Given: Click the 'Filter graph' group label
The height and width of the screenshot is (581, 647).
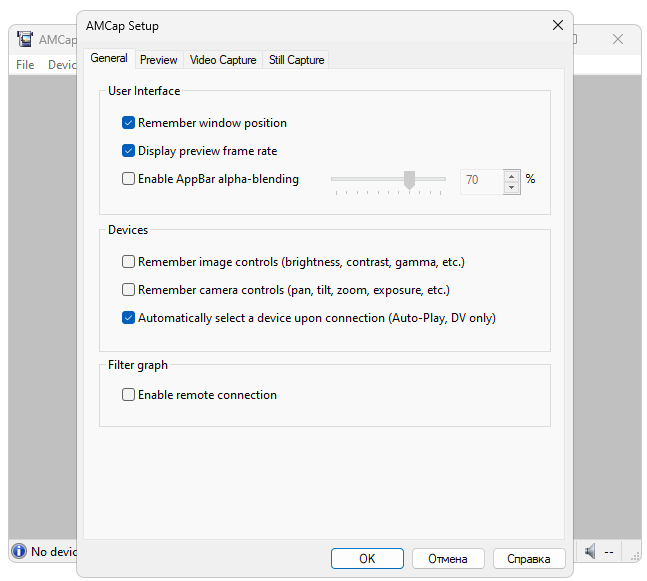Looking at the screenshot, I should click(x=138, y=365).
